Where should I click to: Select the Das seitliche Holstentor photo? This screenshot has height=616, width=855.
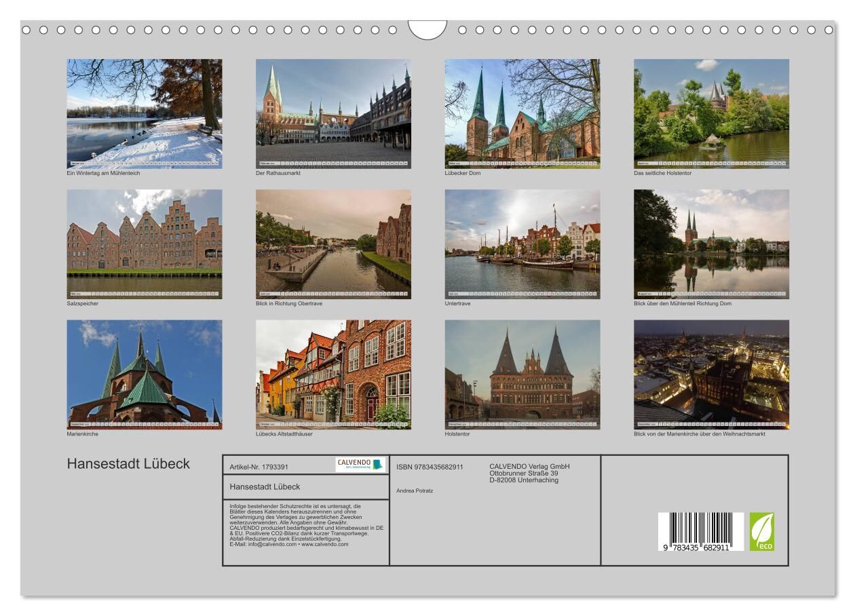(711, 113)
